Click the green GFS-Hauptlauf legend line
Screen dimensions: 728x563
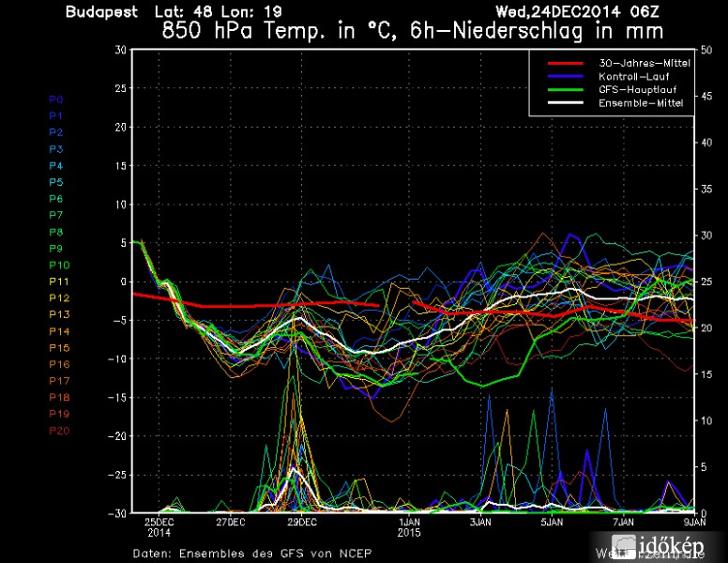565,90
